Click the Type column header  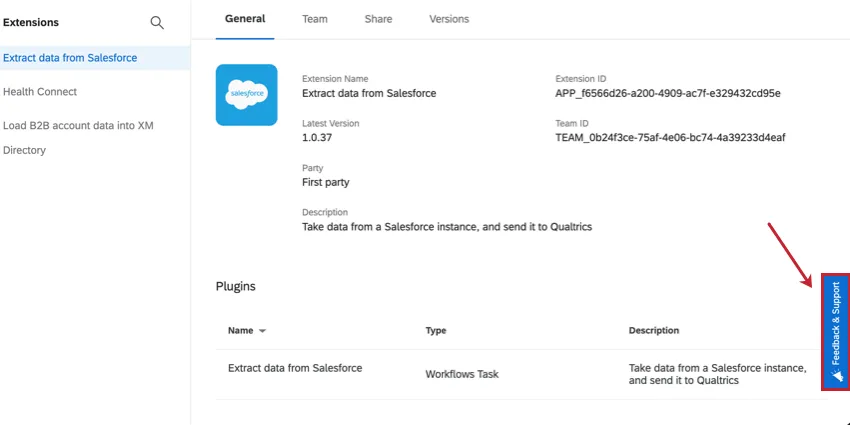point(436,330)
